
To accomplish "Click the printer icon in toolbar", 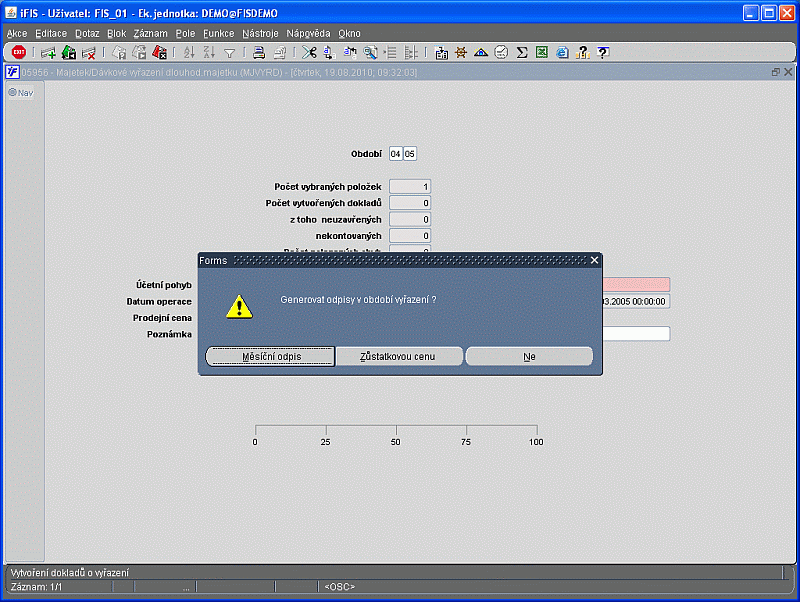I will pyautogui.click(x=258, y=53).
